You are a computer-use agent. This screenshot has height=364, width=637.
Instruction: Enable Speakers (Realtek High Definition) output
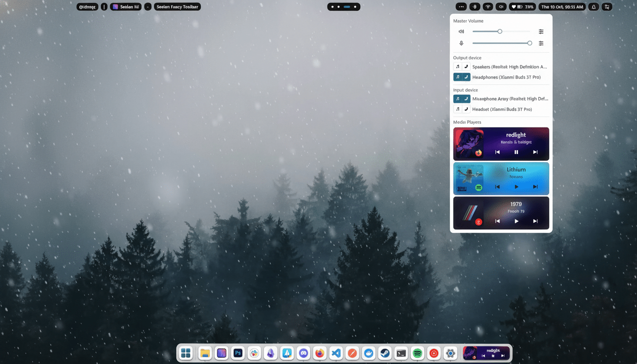[510, 66]
